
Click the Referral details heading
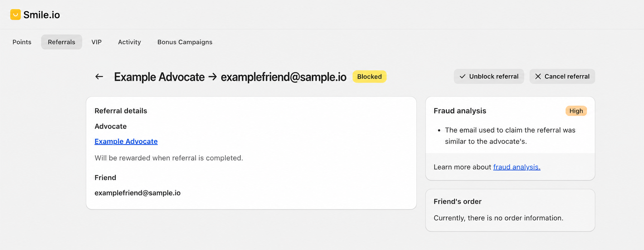tap(121, 111)
